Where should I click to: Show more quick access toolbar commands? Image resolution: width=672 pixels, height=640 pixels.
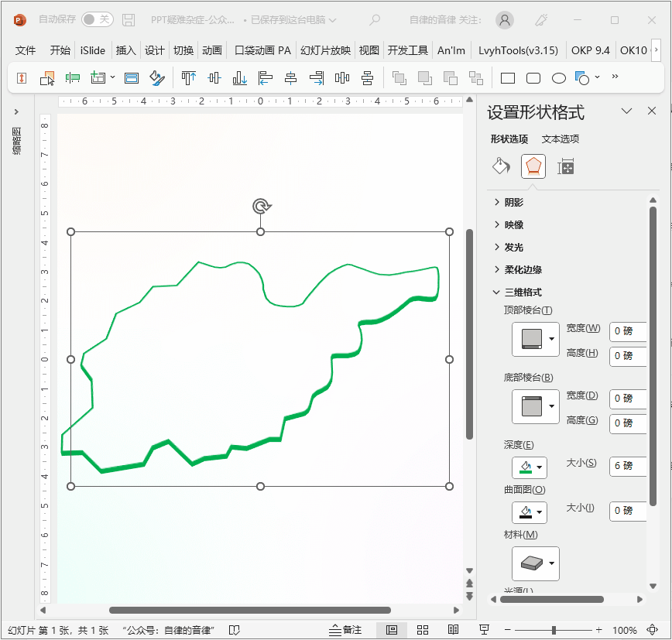(615, 77)
